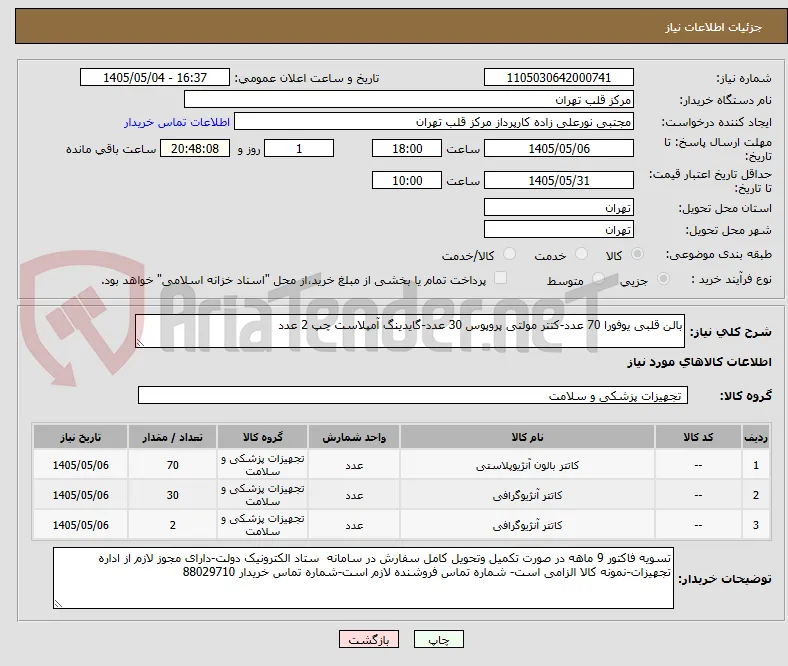Screen dimensions: 788x666
Task: Click the گروه کالا field تجهیزات پزشکی و سلامت
Action: pyautogui.click(x=413, y=396)
